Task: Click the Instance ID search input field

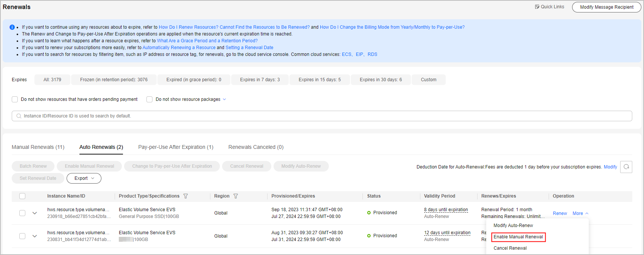Action: click(322, 116)
